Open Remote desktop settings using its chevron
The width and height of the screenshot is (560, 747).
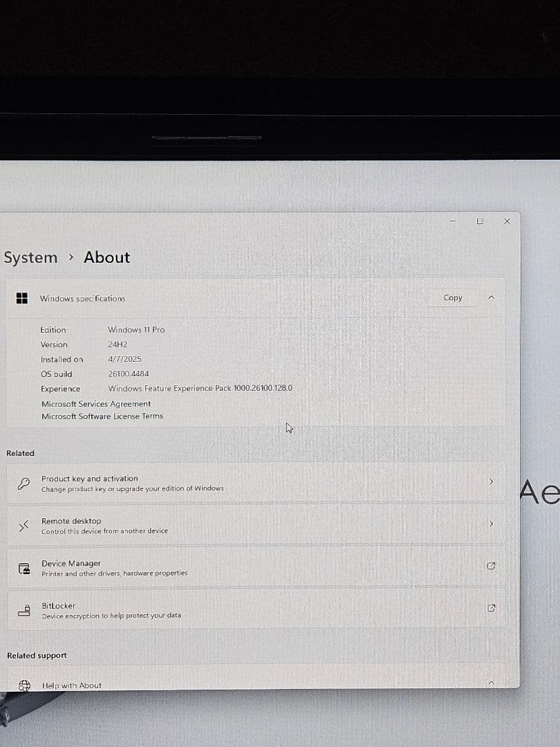pyautogui.click(x=491, y=524)
